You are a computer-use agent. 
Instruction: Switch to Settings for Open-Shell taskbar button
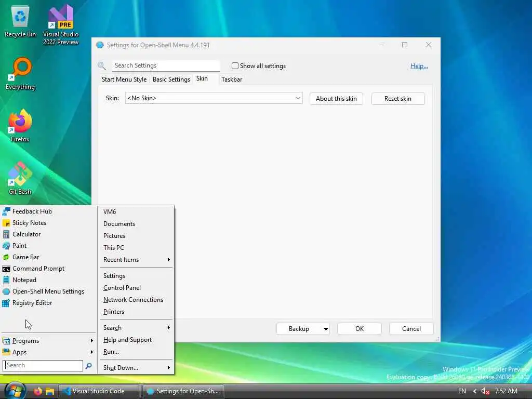tap(183, 391)
